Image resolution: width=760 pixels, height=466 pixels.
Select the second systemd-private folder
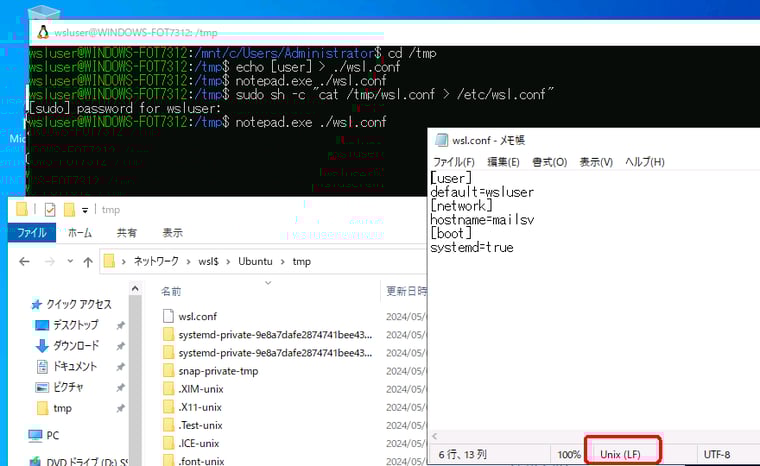pyautogui.click(x=275, y=353)
